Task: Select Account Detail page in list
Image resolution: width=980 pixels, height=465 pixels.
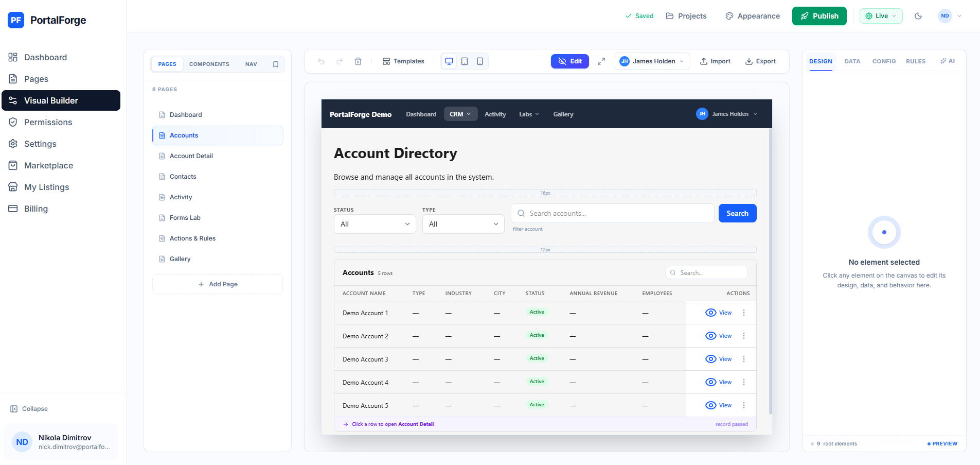Action: coord(191,156)
